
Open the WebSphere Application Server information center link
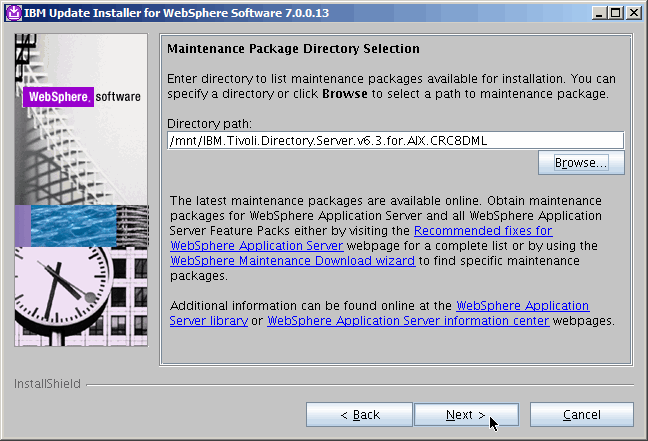pos(408,321)
